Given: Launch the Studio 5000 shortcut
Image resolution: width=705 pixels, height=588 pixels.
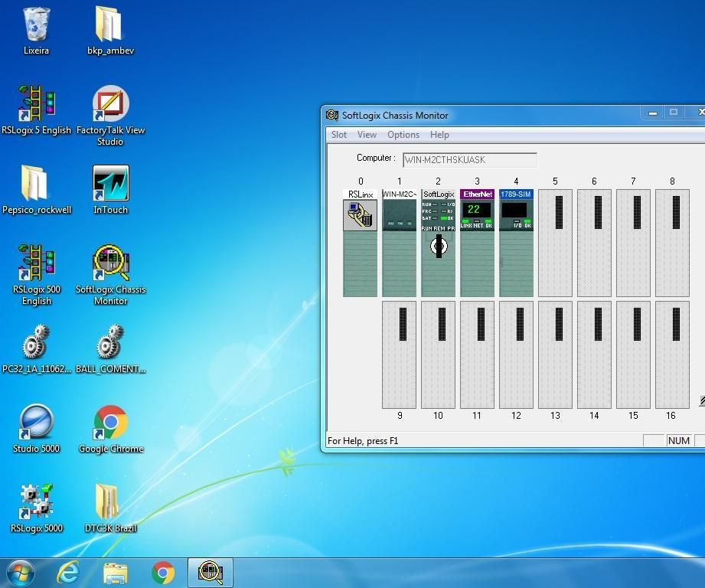Looking at the screenshot, I should pos(36,429).
